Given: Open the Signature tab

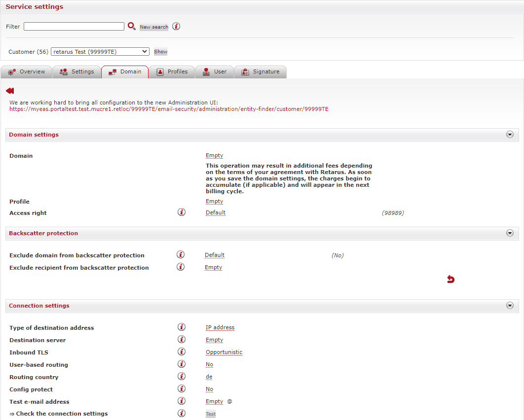Looking at the screenshot, I should (x=260, y=72).
